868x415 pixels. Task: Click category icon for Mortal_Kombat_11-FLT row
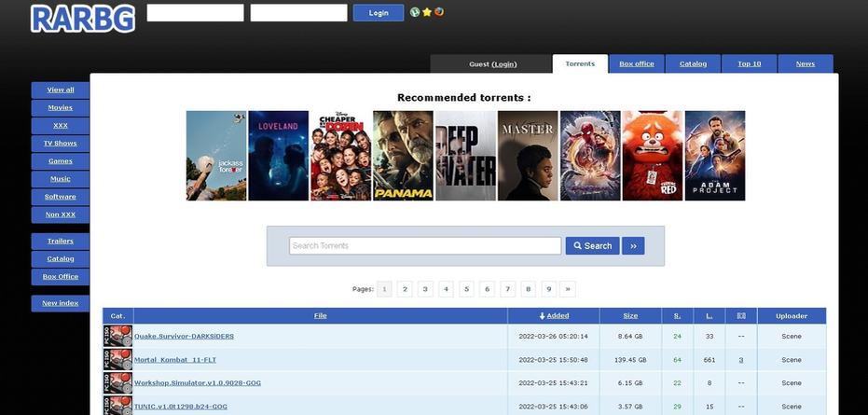117,360
